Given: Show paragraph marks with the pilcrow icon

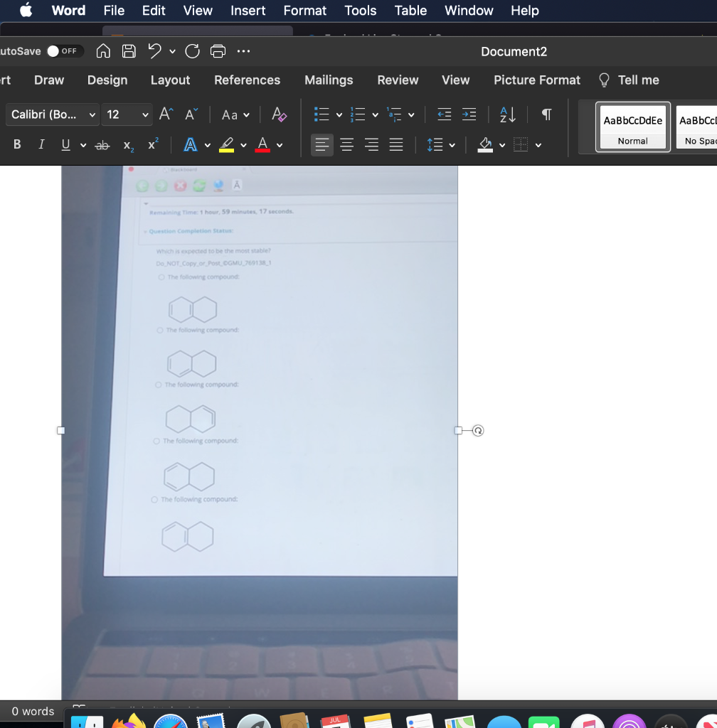Looking at the screenshot, I should tap(545, 114).
